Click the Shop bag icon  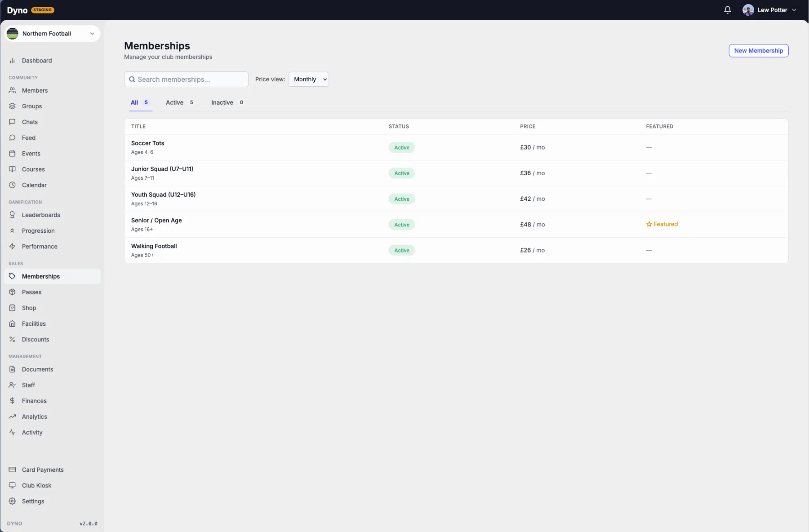12,308
